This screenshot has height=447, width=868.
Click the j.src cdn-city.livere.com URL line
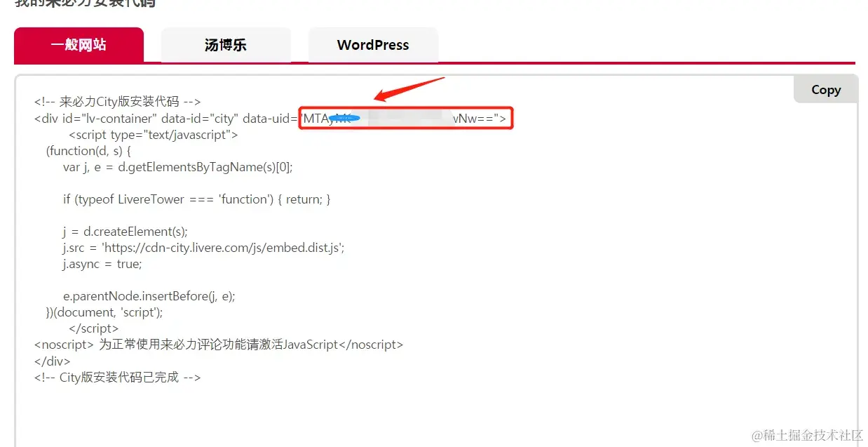[204, 248]
